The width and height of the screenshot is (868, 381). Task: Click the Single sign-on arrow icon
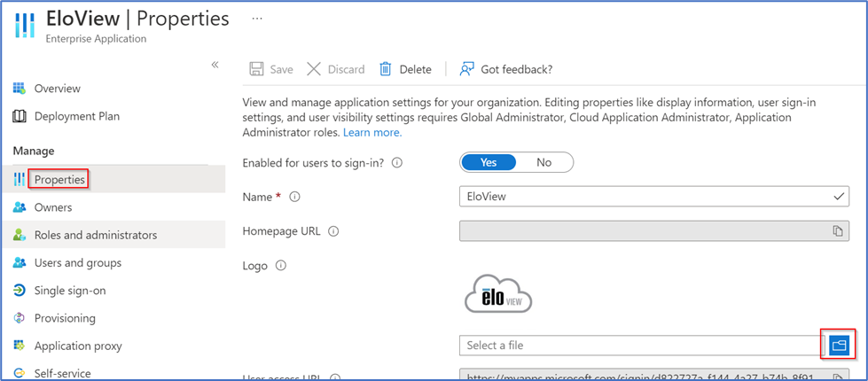point(20,291)
